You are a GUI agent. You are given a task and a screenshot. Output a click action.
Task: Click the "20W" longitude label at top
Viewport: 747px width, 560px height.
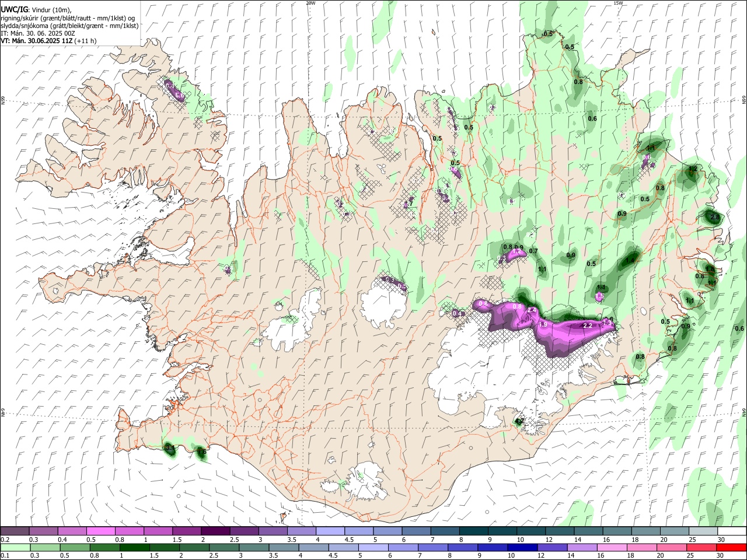click(x=310, y=3)
